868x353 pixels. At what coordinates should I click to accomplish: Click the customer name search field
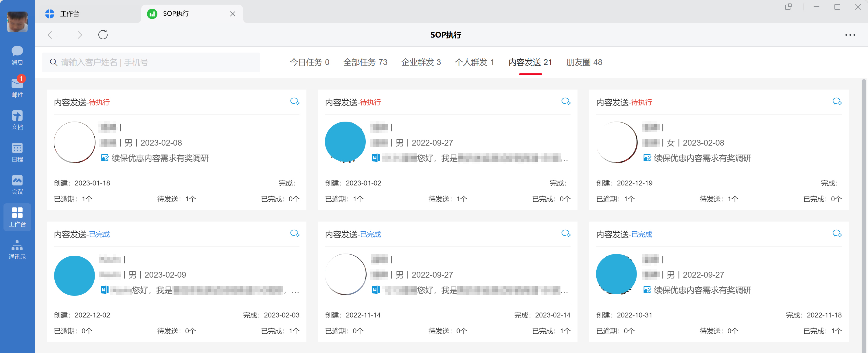[x=151, y=62]
